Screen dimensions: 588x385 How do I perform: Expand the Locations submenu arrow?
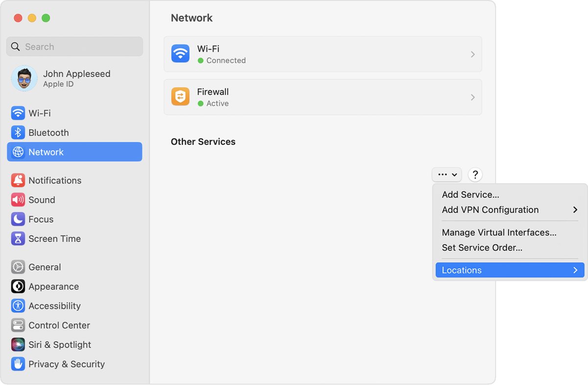pos(575,270)
